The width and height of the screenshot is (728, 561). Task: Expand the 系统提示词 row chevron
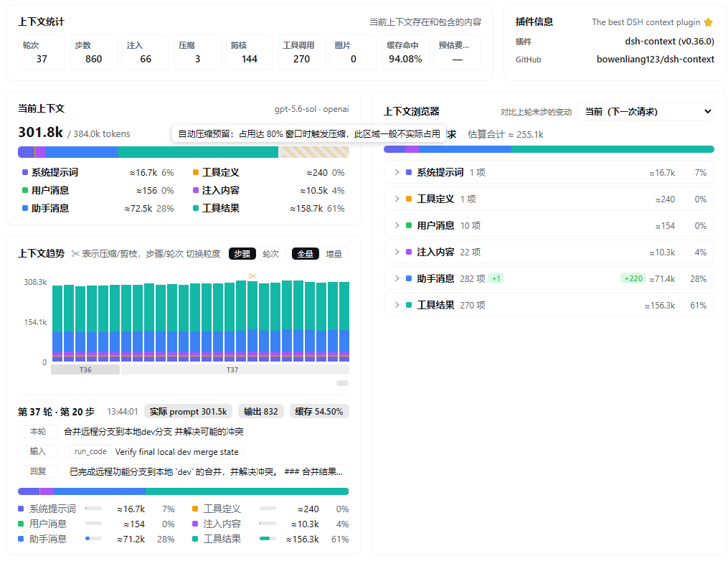coord(397,172)
